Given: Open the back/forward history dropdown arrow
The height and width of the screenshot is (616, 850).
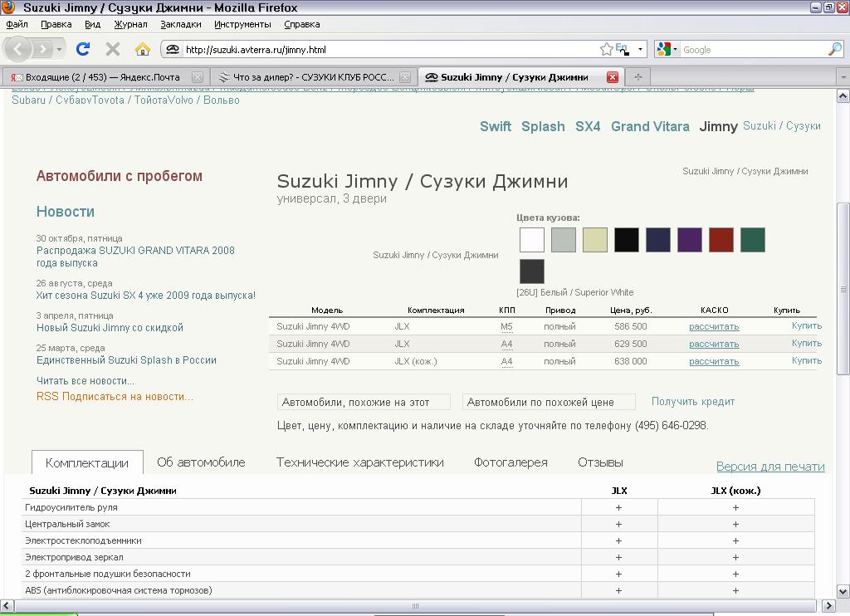Looking at the screenshot, I should pos(59,49).
